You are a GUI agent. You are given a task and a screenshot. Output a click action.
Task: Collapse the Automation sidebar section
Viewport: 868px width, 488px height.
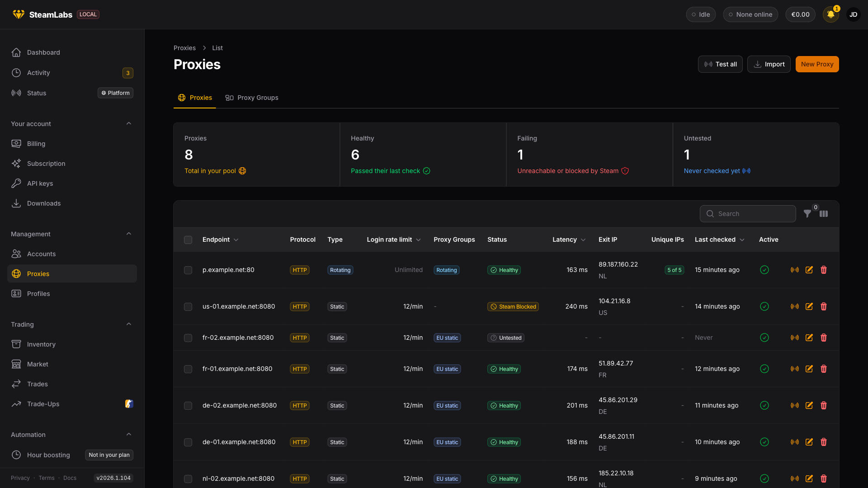129,434
